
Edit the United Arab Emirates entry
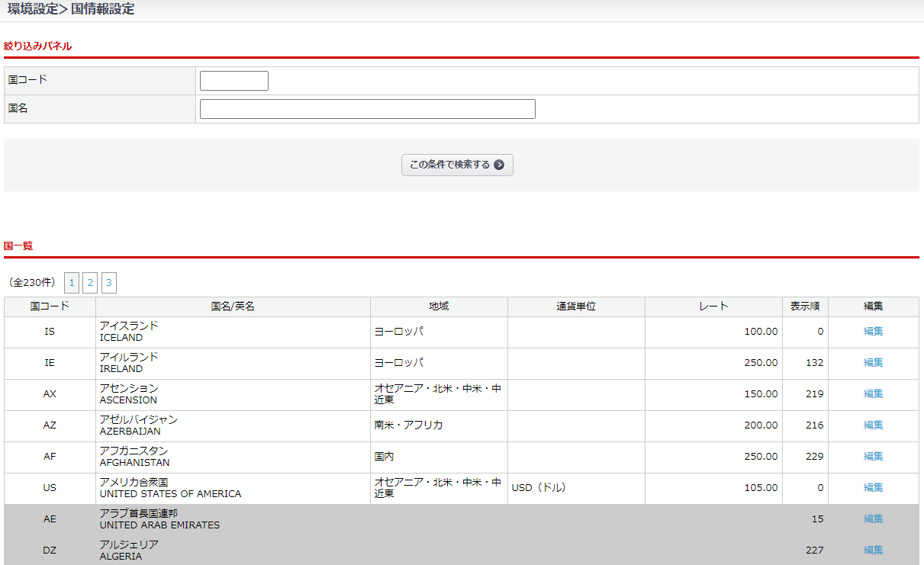[x=873, y=519]
